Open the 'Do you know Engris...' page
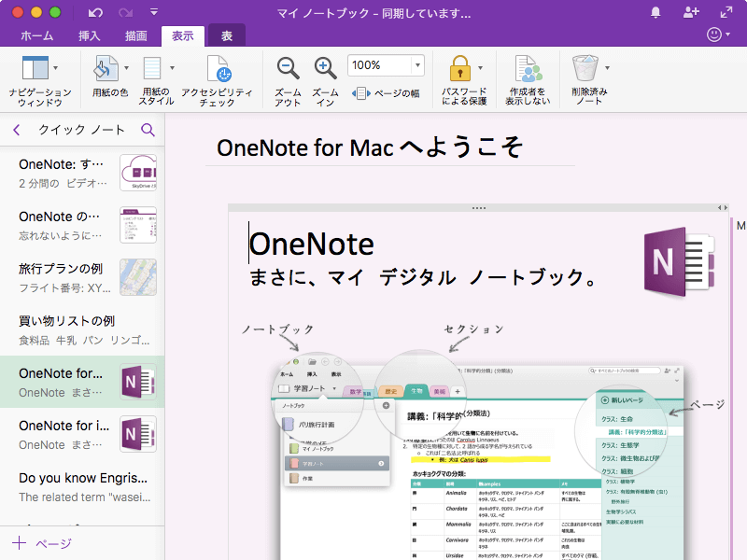 82,486
